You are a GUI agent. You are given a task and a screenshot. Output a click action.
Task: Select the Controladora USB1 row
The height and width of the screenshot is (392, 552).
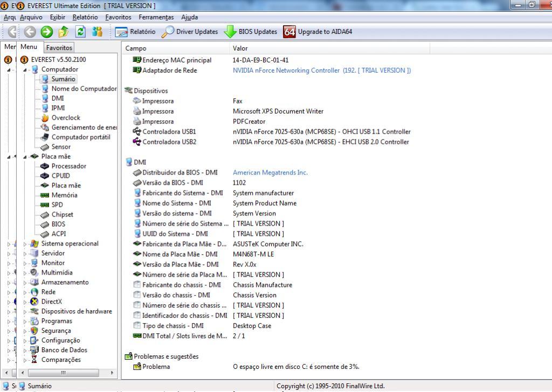pyautogui.click(x=272, y=132)
